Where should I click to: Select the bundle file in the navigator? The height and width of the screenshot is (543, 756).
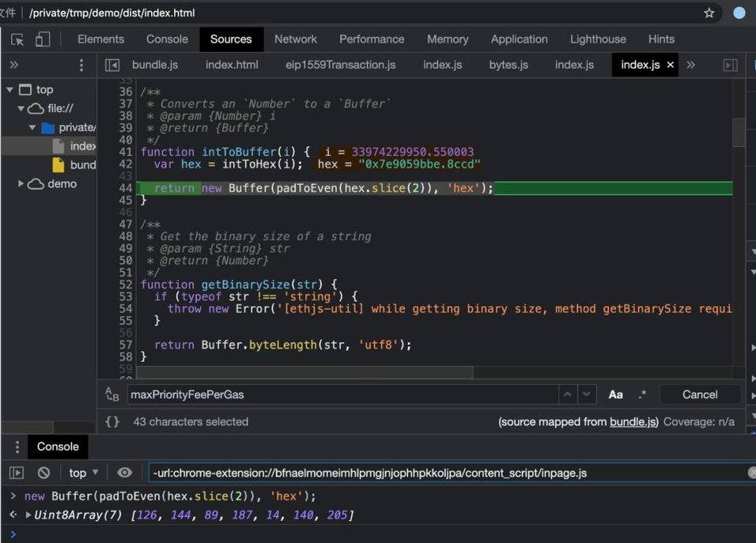[74, 164]
